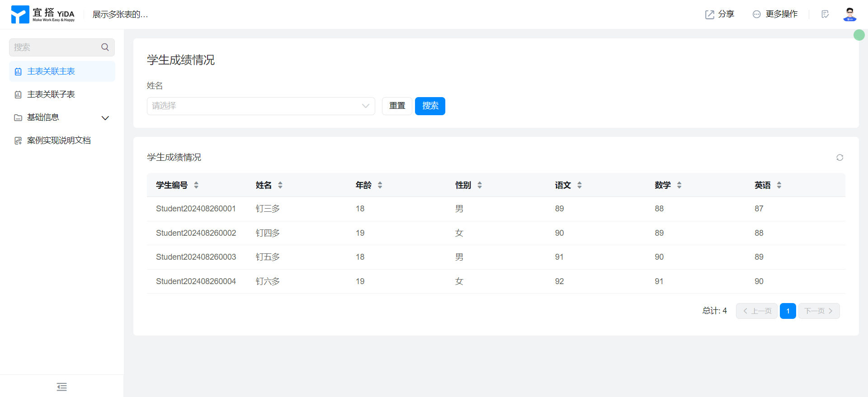This screenshot has height=397, width=868.
Task: Click the 展示多张表的… app title
Action: 120,14
